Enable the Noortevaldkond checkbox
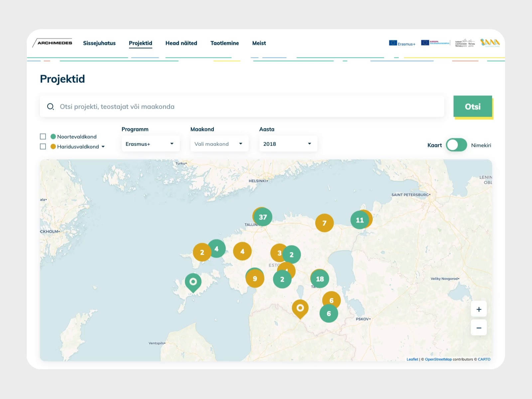Screen dimensions: 532x399 coord(43,137)
